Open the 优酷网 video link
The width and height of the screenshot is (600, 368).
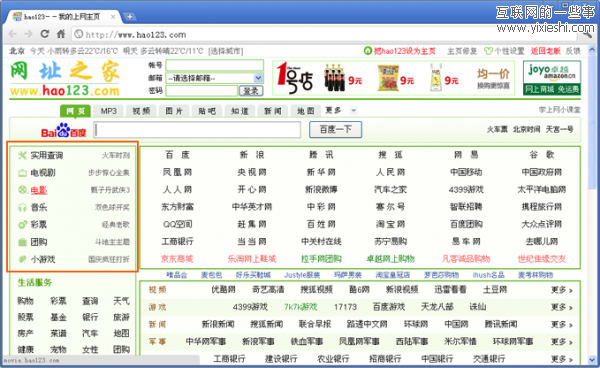point(223,290)
